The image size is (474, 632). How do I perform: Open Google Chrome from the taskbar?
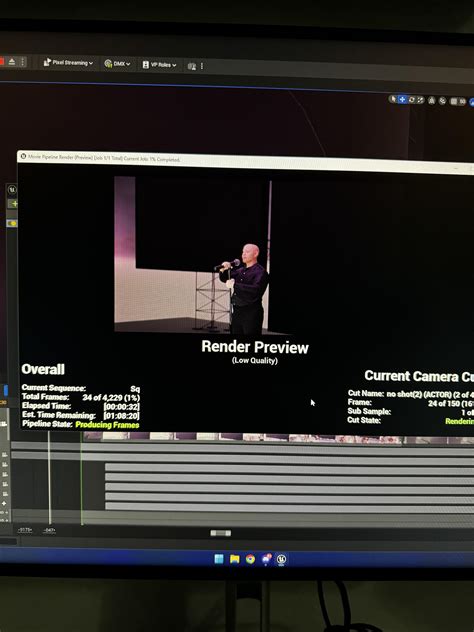[250, 559]
